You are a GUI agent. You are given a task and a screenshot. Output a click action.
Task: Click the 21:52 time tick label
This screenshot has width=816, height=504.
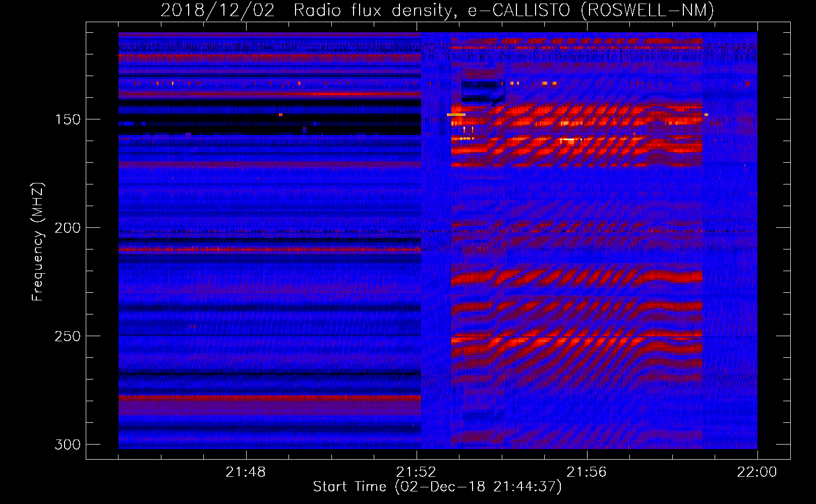point(416,472)
